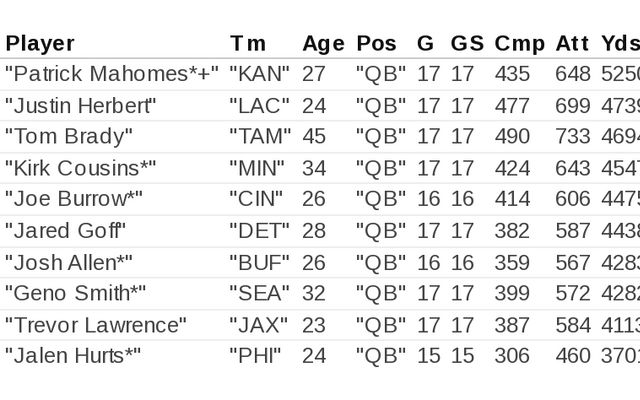Click the Att column header
640x400 pixels.
point(574,44)
